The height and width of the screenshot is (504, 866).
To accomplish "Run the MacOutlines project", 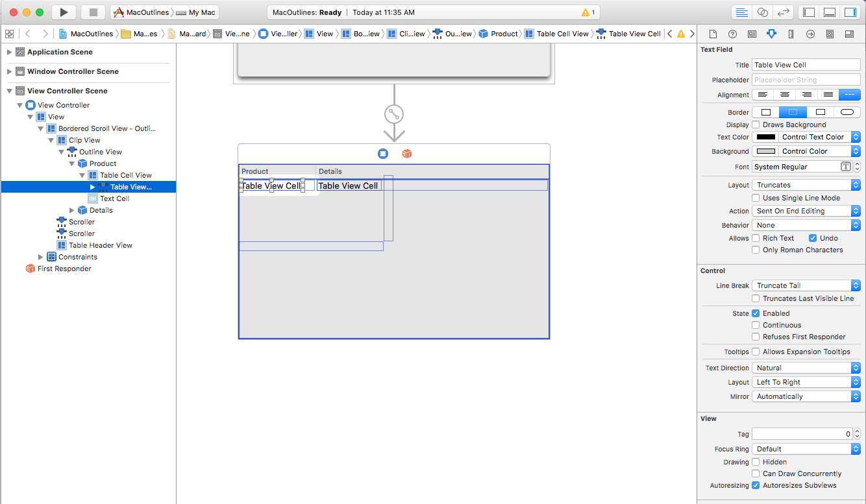I will point(63,12).
